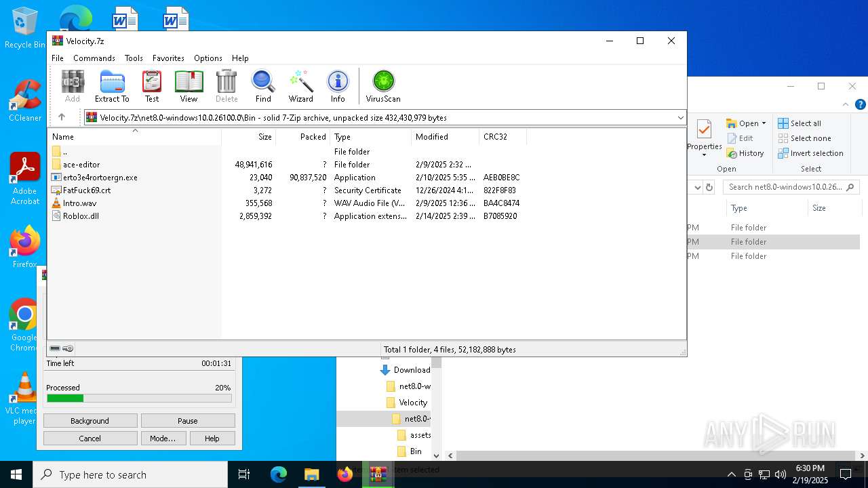Image resolution: width=868 pixels, height=488 pixels.
Task: Open File Explorer from the taskbar
Action: point(312,474)
